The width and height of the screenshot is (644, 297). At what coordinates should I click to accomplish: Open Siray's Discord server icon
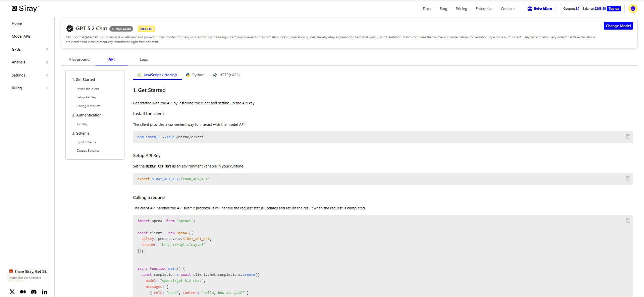(x=34, y=292)
